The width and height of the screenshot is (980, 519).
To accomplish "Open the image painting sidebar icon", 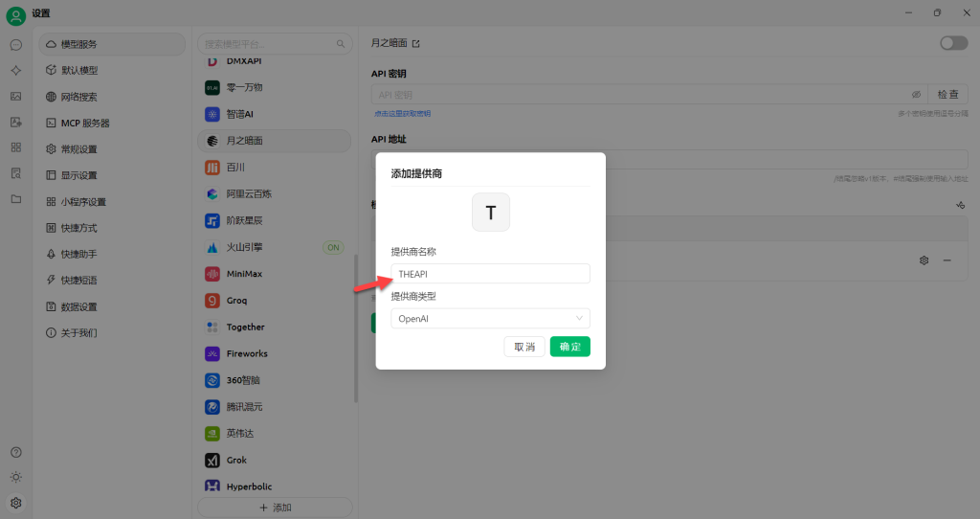I will (16, 97).
